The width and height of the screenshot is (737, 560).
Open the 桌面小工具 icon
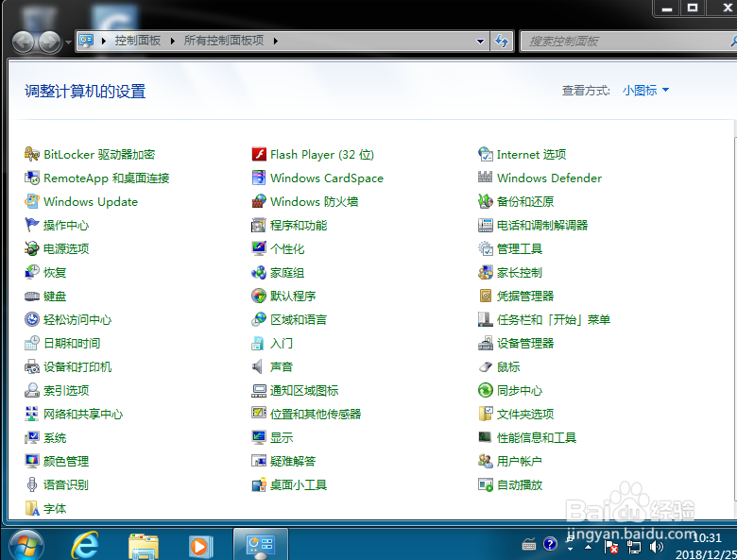click(259, 484)
